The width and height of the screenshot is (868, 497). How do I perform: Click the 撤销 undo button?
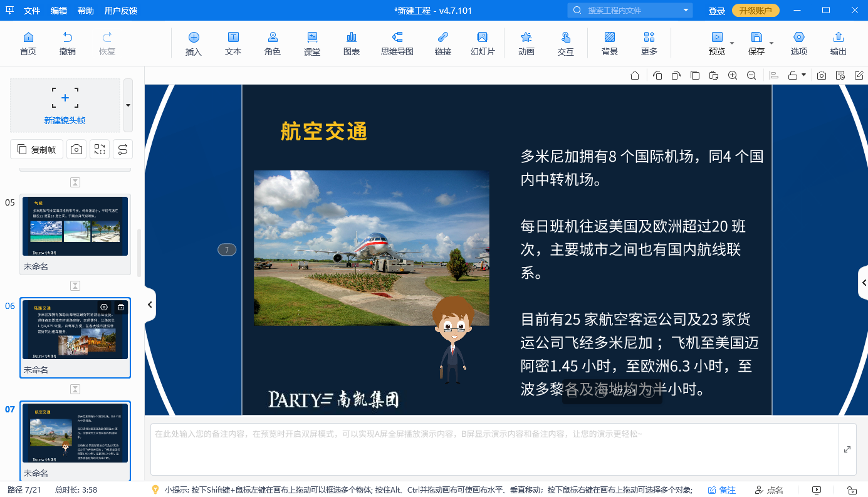(x=68, y=44)
